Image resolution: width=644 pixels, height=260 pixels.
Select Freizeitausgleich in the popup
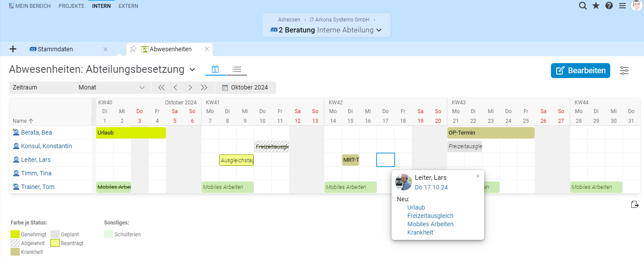tap(430, 216)
